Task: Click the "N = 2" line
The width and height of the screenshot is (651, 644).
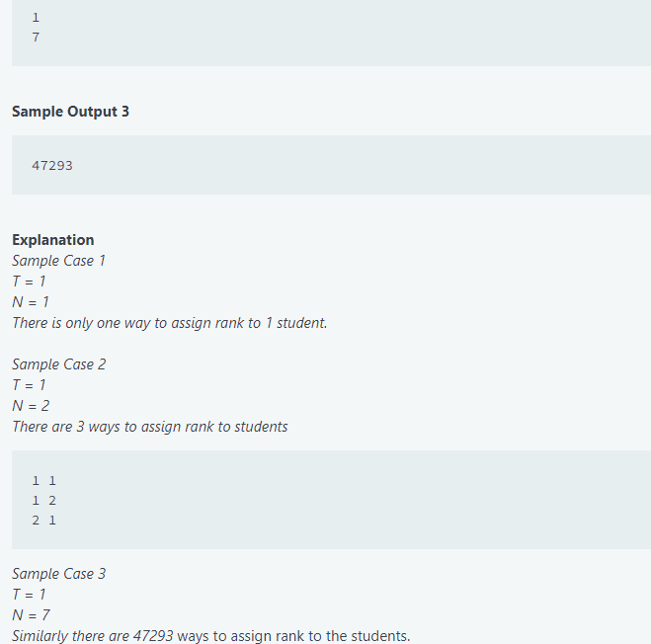Action: click(31, 406)
